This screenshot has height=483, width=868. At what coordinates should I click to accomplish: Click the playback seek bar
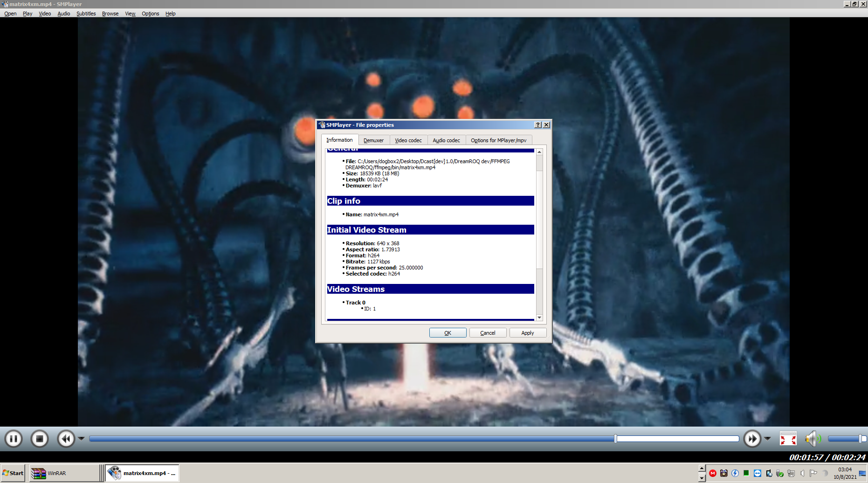(414, 439)
